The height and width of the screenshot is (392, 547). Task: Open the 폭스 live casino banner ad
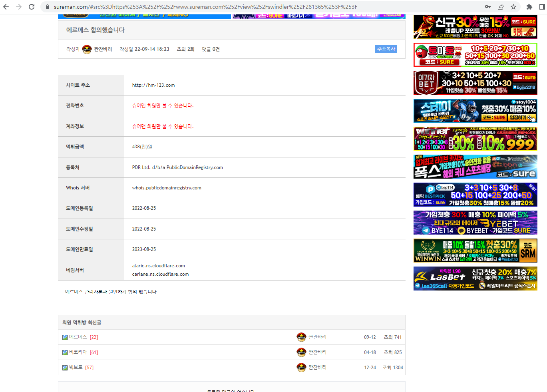click(x=475, y=167)
